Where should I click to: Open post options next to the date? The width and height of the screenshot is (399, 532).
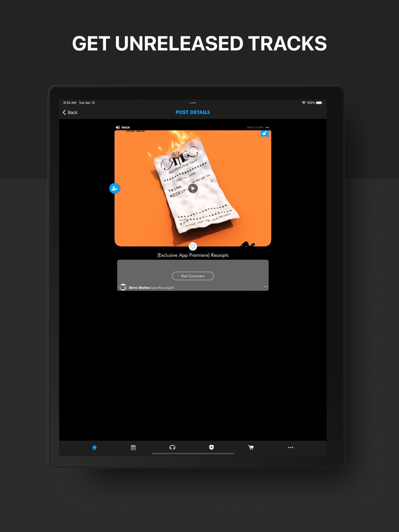coord(267,128)
